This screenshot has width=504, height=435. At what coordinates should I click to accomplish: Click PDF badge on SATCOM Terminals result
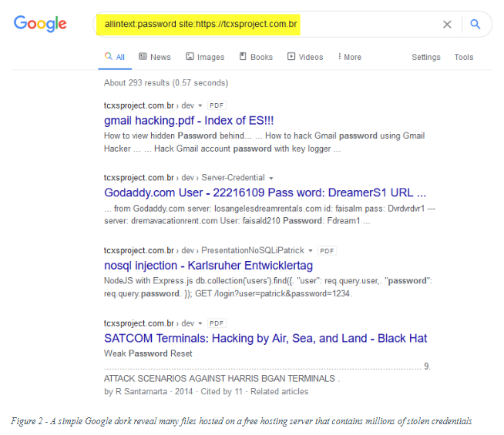coord(217,323)
